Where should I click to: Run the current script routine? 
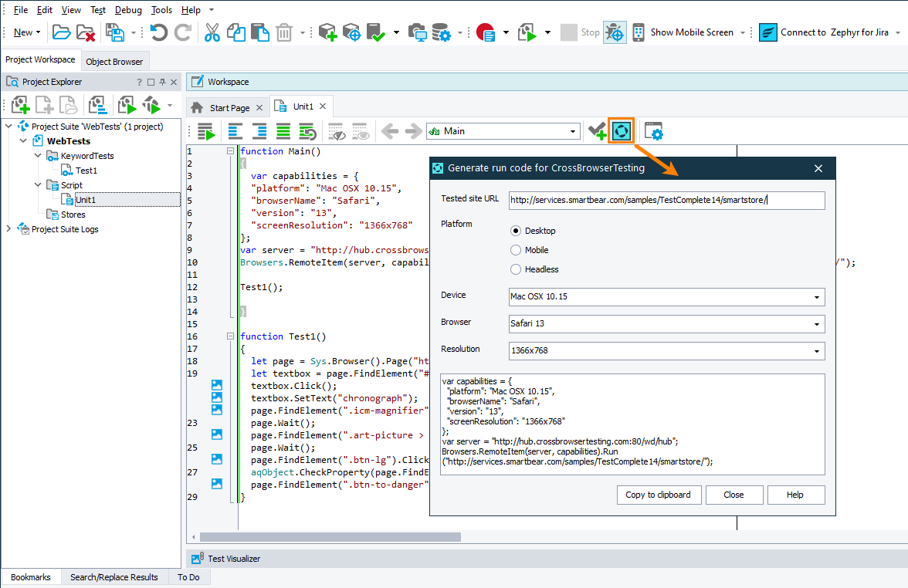pos(205,130)
